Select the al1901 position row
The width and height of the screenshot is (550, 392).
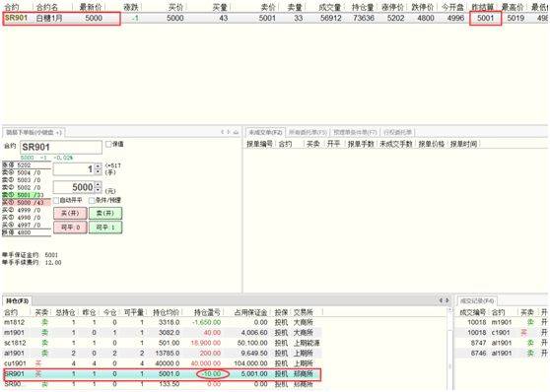[x=162, y=353]
